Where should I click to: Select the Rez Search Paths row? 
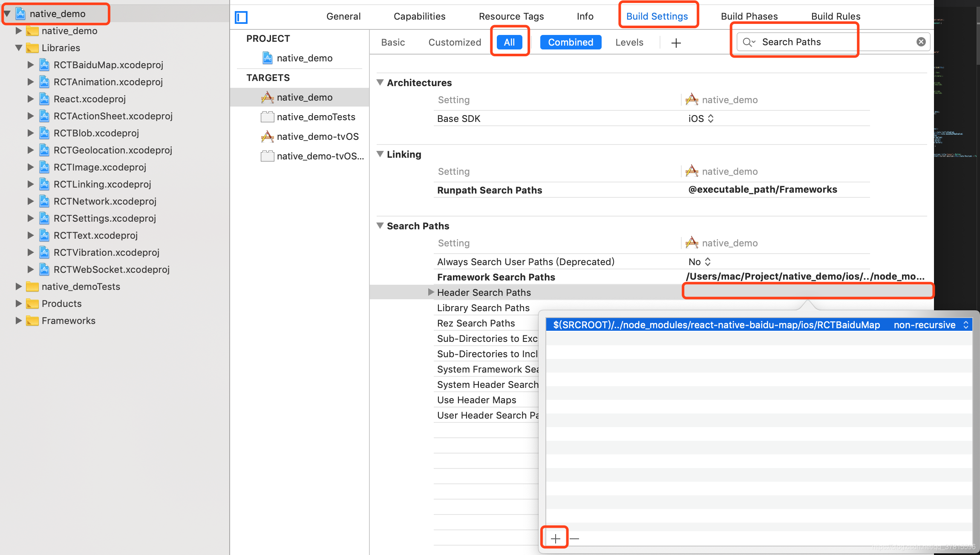click(476, 323)
